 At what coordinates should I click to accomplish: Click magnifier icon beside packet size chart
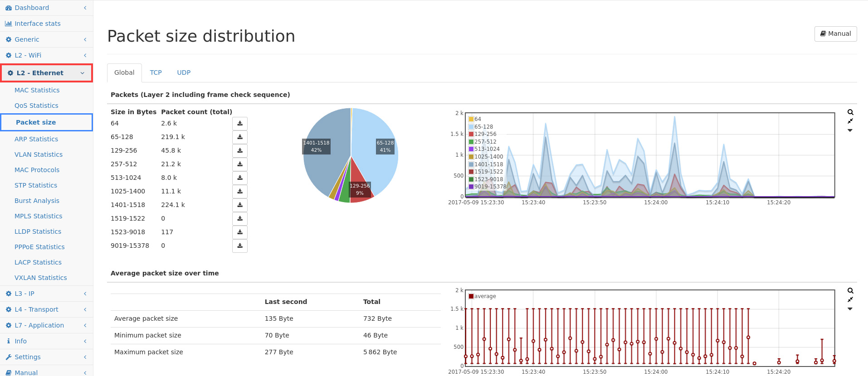(850, 112)
